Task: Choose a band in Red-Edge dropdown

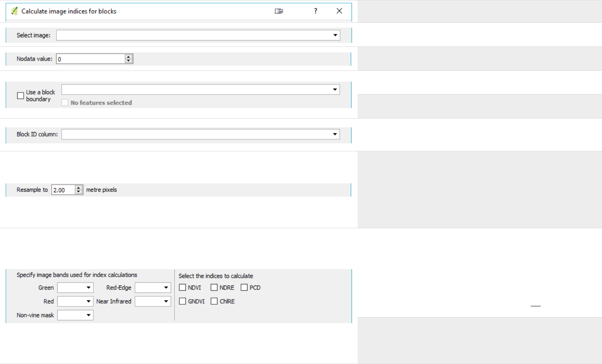Action: click(153, 288)
